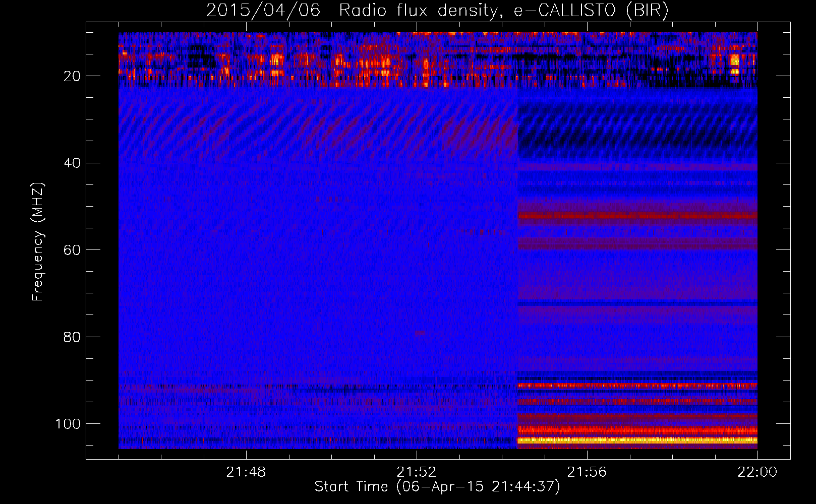Viewport: 816px width, 504px height.
Task: Select the 100 frequency tick label
Action: pyautogui.click(x=68, y=424)
